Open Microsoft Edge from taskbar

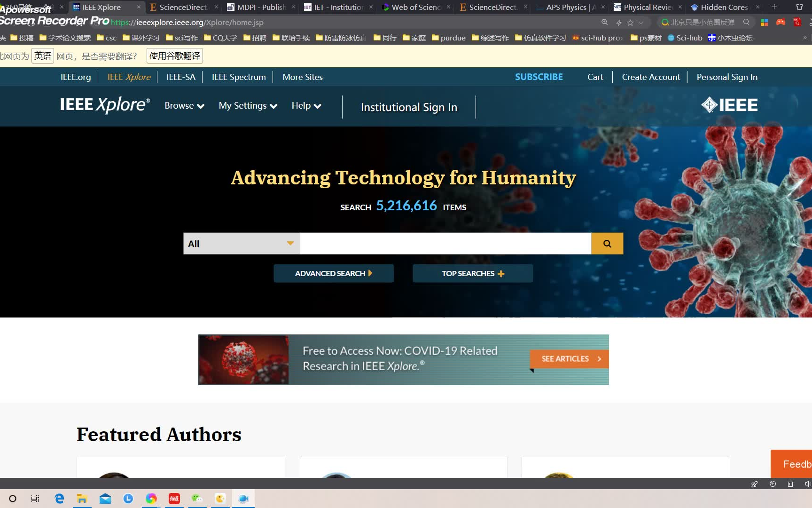click(59, 499)
